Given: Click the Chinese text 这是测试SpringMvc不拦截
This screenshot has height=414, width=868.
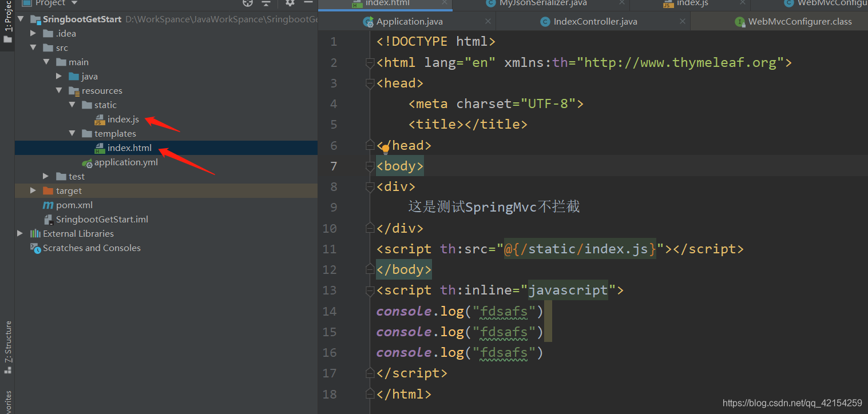Looking at the screenshot, I should tap(494, 207).
